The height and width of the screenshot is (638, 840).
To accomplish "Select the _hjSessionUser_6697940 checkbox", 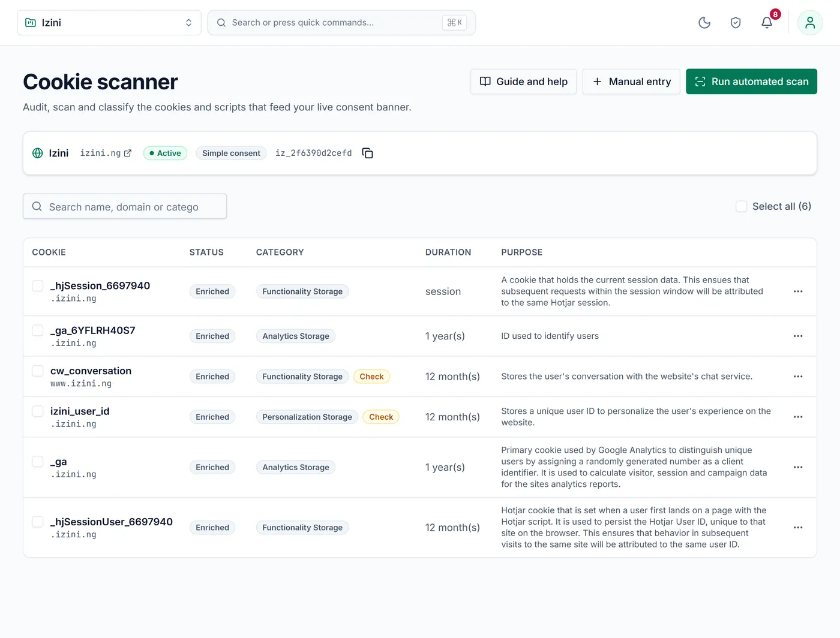I will click(x=38, y=522).
